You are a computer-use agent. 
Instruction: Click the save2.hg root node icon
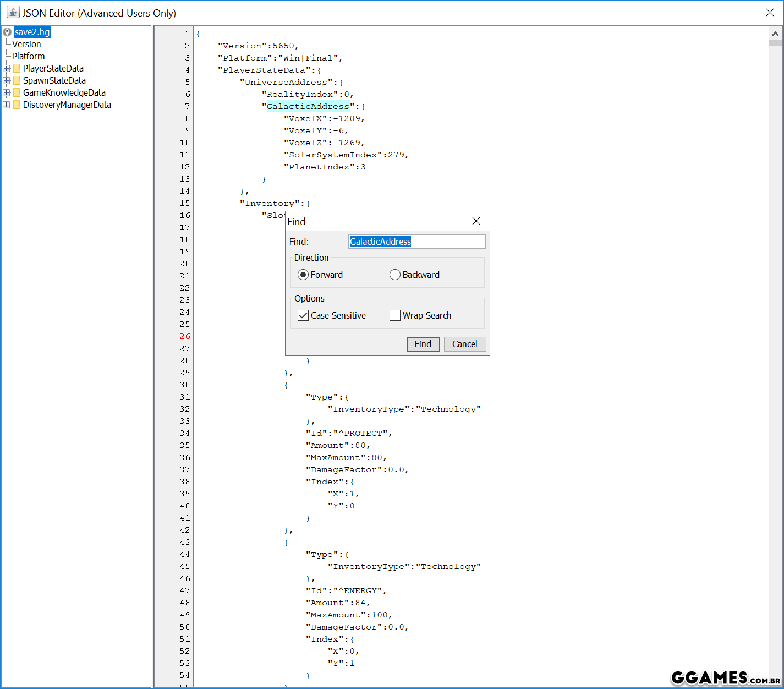tap(7, 32)
